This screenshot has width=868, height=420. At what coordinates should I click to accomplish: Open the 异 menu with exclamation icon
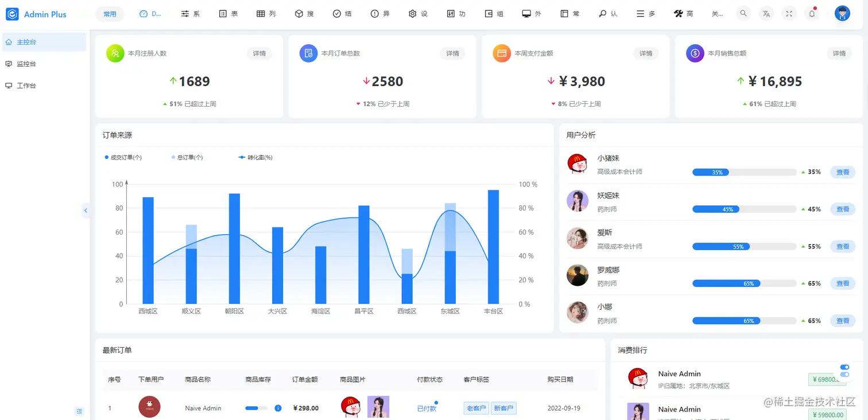click(380, 14)
